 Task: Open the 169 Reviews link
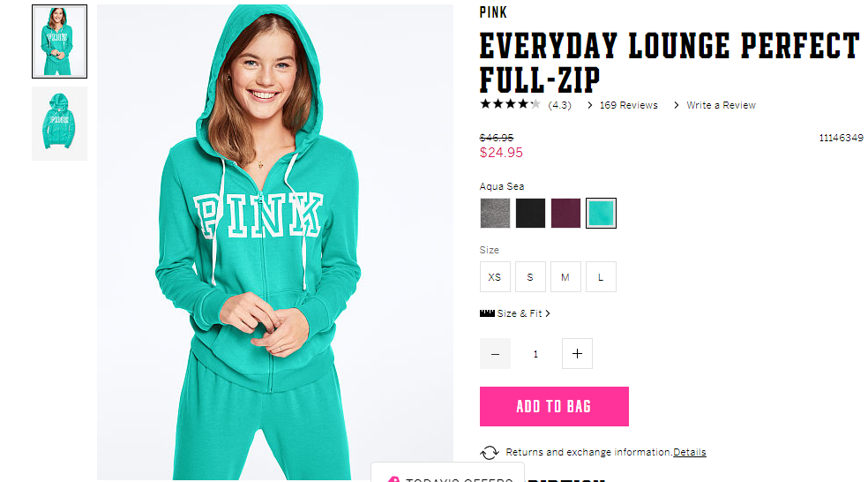pos(628,105)
